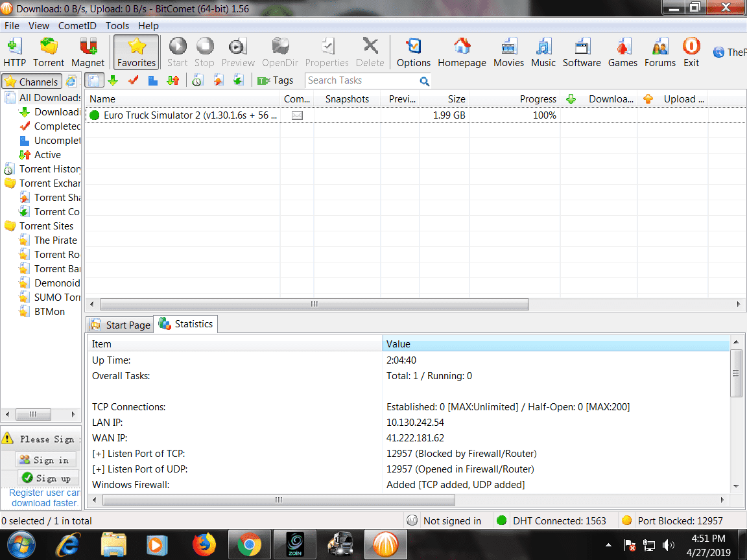Open the CometID menu

[x=77, y=26]
